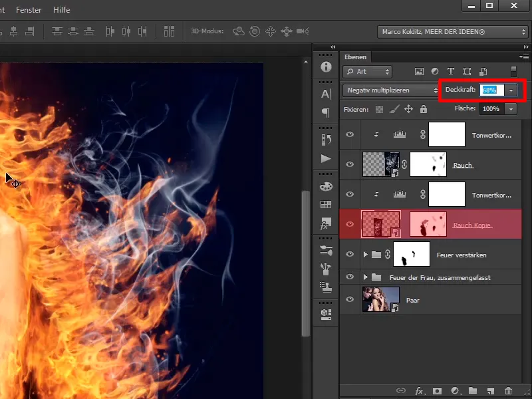Lock transparent pixels of the layer
Image resolution: width=532 pixels, height=399 pixels.
(x=379, y=109)
